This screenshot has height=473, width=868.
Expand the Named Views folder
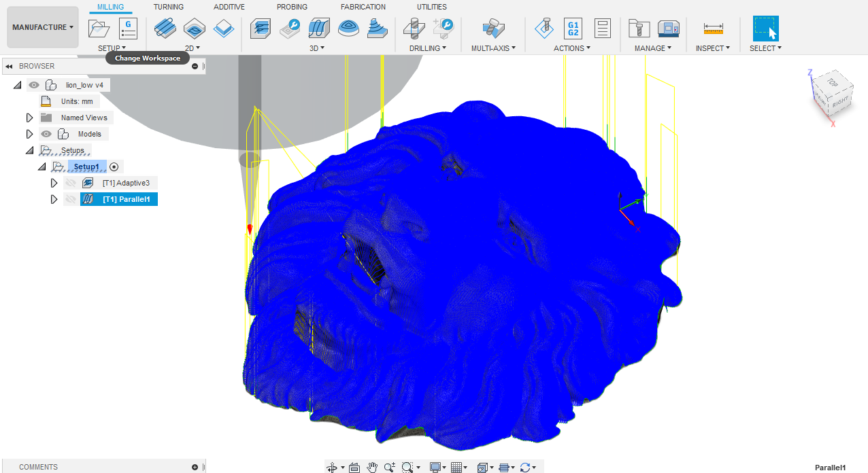point(29,118)
